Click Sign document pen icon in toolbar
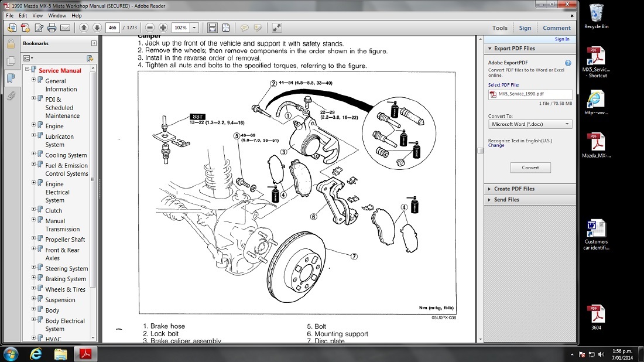 click(39, 28)
